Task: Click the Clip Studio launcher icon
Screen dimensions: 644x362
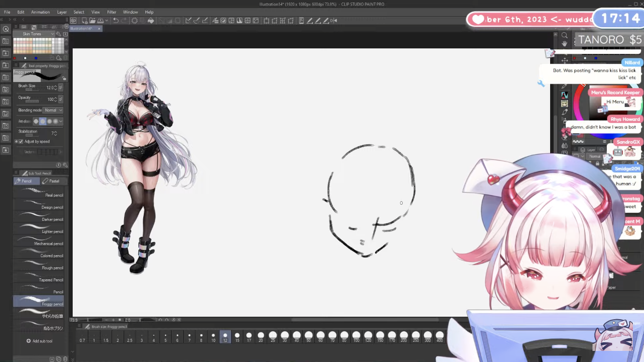Action: click(x=74, y=21)
